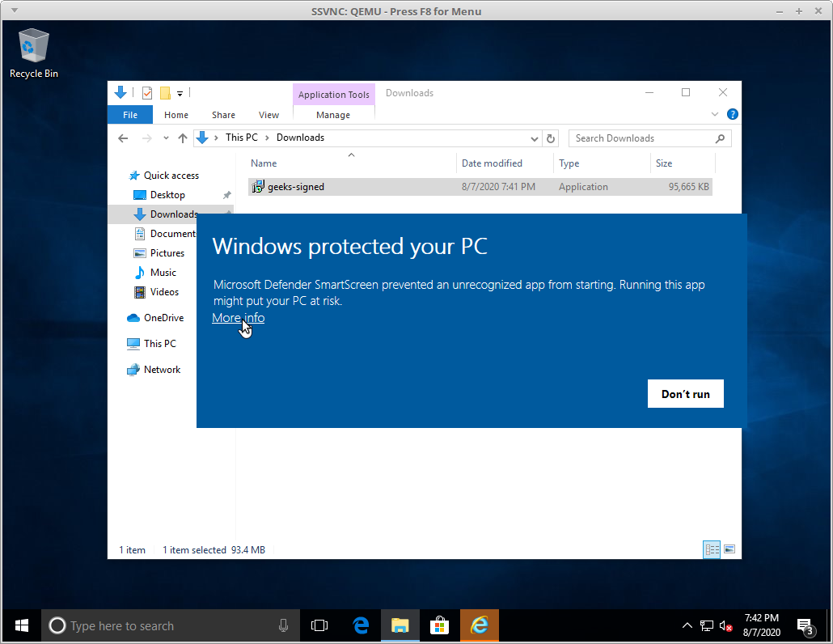
Task: Open network status tray icon
Action: [707, 626]
